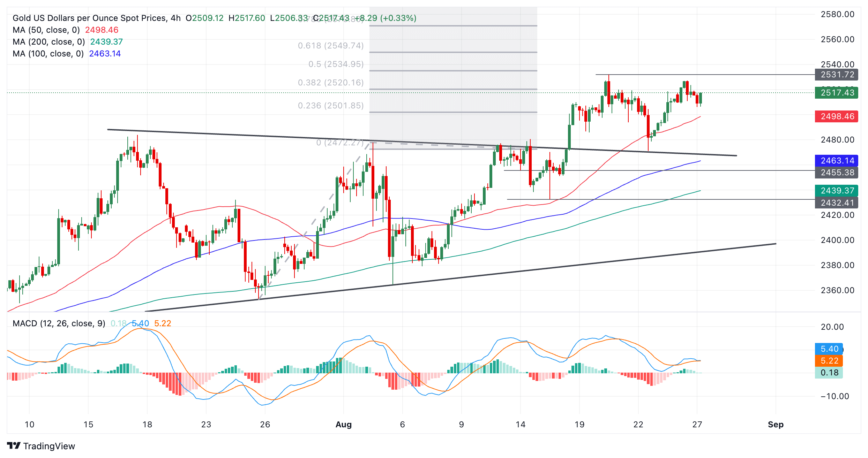This screenshot has width=868, height=458.
Task: Click the red MA50 price label 2498.46
Action: (x=837, y=116)
